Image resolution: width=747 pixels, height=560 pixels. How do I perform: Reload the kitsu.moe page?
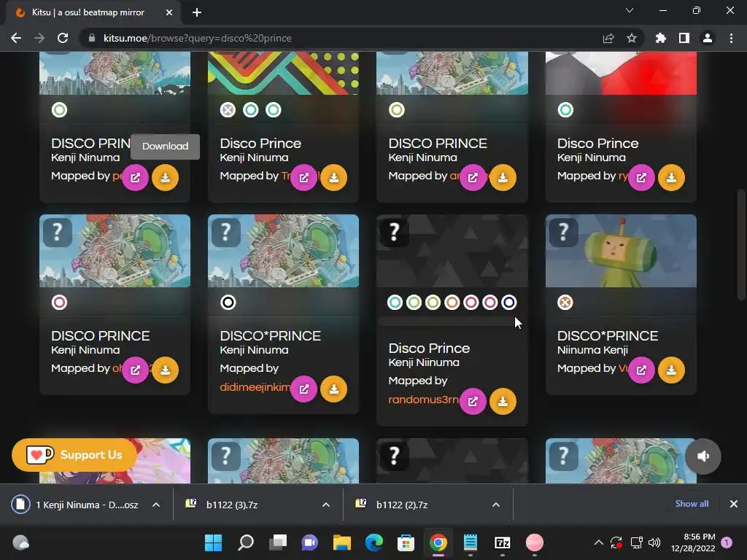pyautogui.click(x=63, y=38)
